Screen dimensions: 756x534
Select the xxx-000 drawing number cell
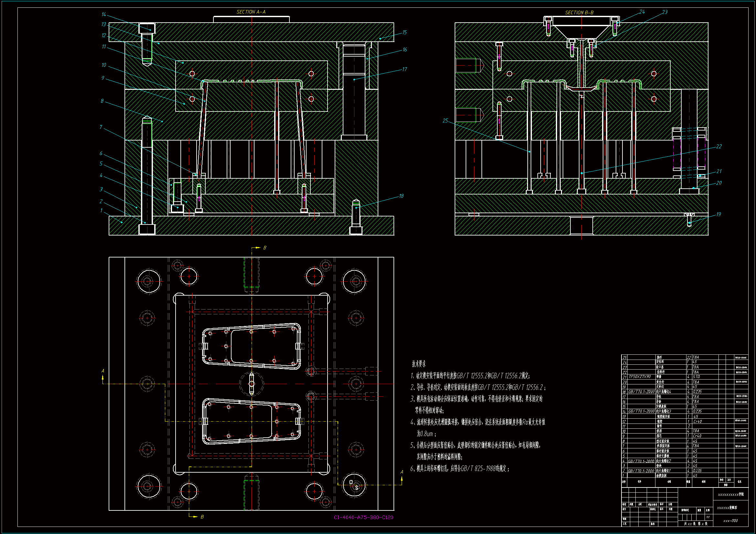coord(730,521)
